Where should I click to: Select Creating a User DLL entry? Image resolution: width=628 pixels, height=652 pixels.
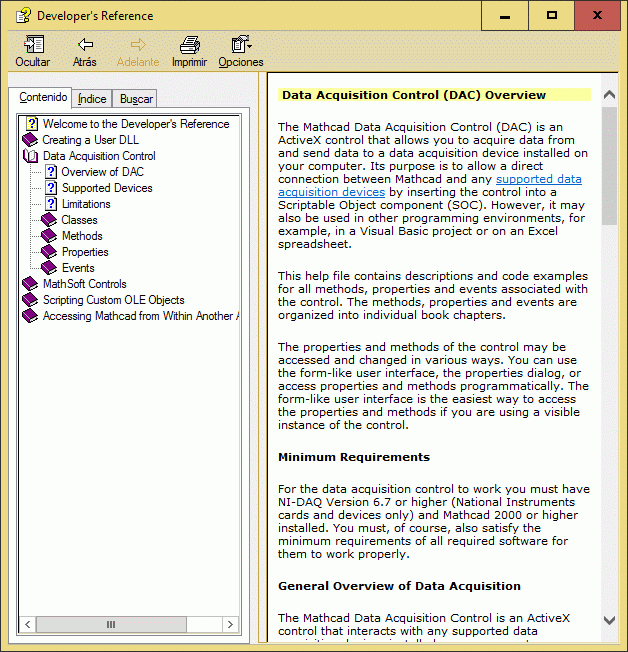91,140
